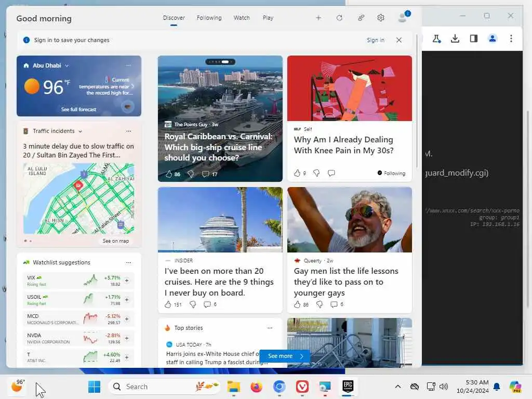Switch to the Following tab

point(209,18)
